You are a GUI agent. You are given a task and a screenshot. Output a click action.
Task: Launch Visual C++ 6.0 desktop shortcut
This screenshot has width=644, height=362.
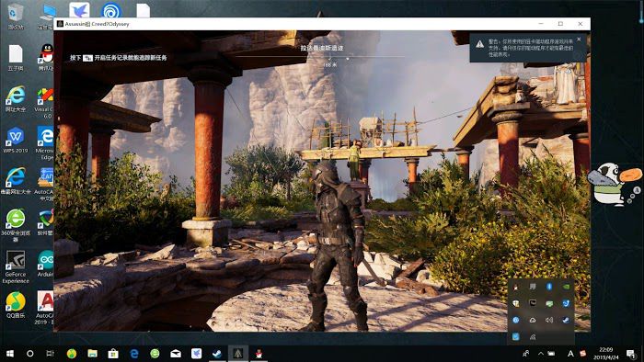click(45, 103)
